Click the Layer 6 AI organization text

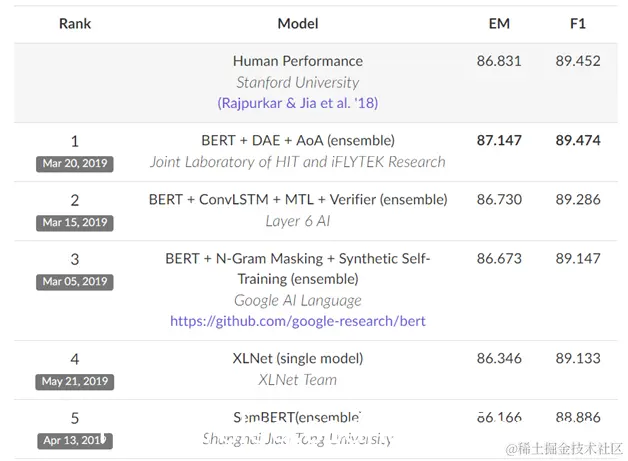point(298,221)
